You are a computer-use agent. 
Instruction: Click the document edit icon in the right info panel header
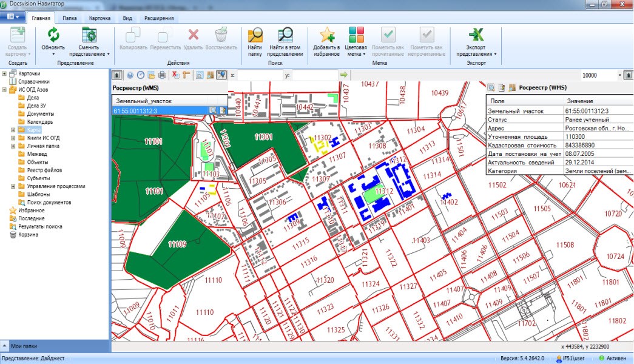(x=502, y=87)
